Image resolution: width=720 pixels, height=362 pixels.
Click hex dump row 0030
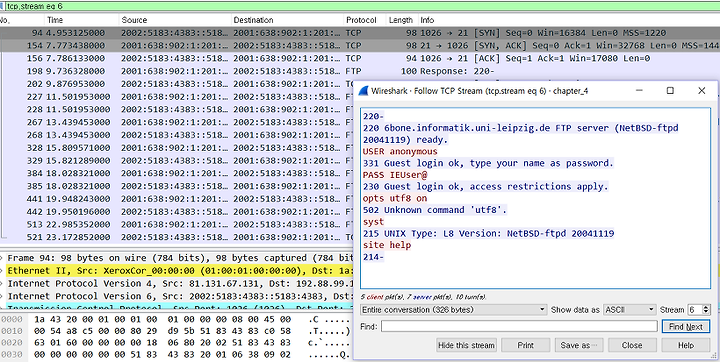(176, 355)
